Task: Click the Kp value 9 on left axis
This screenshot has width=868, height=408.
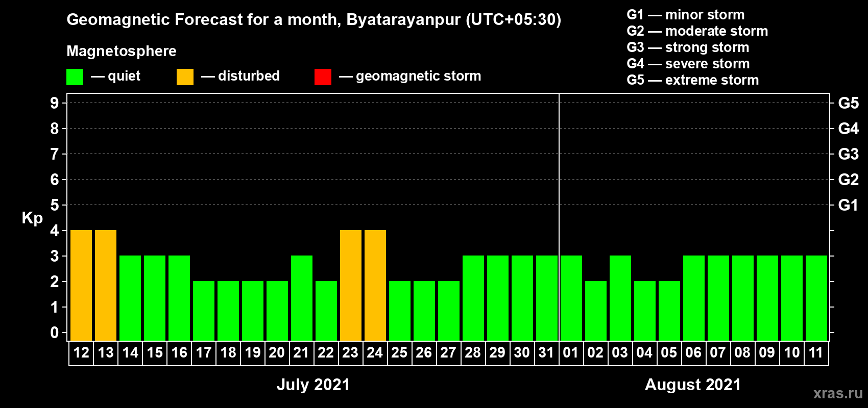Action: (55, 103)
